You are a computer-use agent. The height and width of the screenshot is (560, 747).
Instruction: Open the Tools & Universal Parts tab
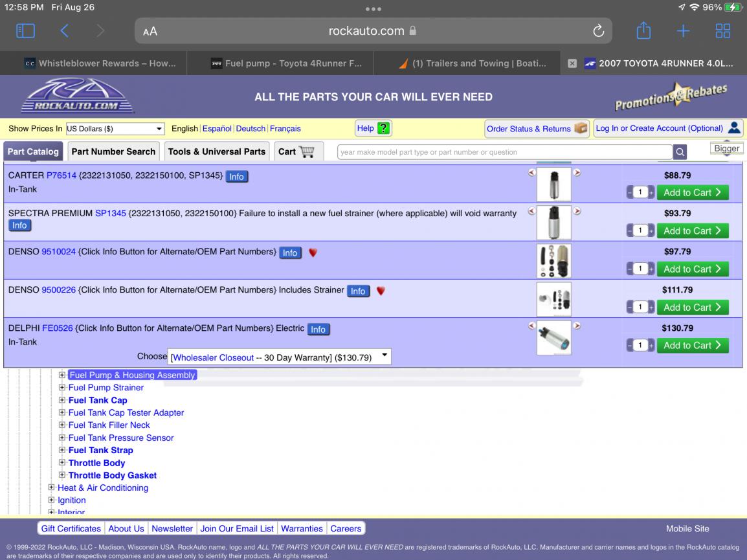(217, 151)
